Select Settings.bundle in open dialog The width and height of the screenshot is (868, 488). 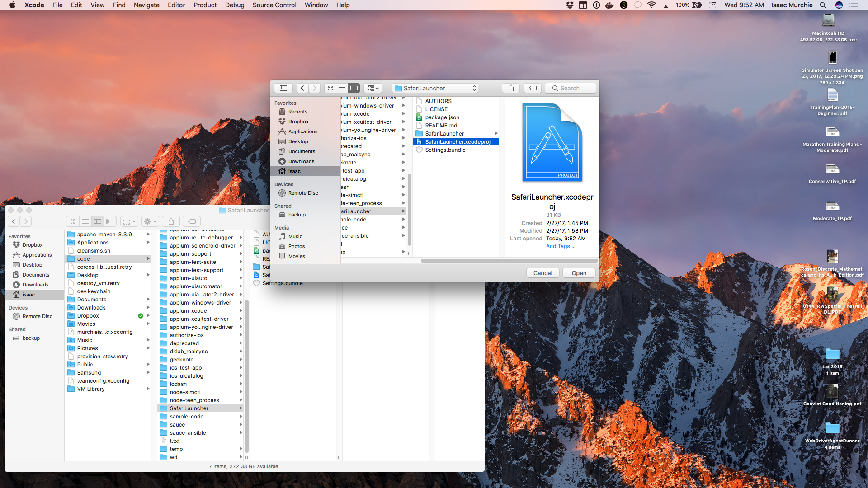(x=456, y=150)
